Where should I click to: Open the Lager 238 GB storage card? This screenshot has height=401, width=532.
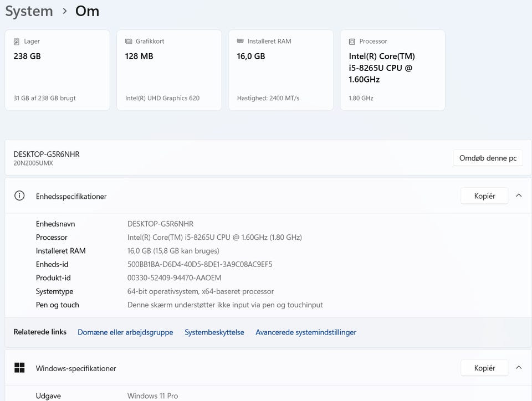click(57, 70)
